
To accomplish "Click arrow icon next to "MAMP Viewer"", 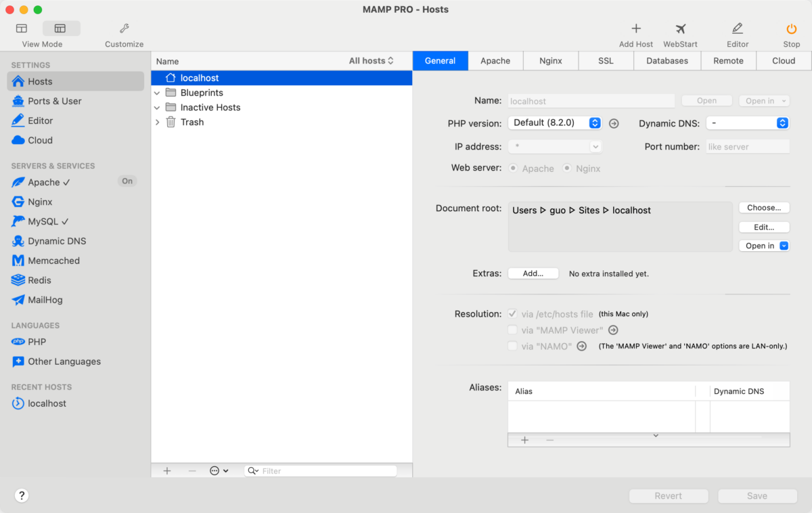I will 613,330.
